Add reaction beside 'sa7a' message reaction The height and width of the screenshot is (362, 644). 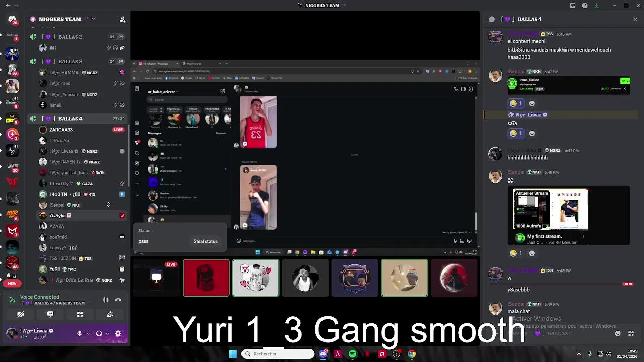pyautogui.click(x=532, y=133)
